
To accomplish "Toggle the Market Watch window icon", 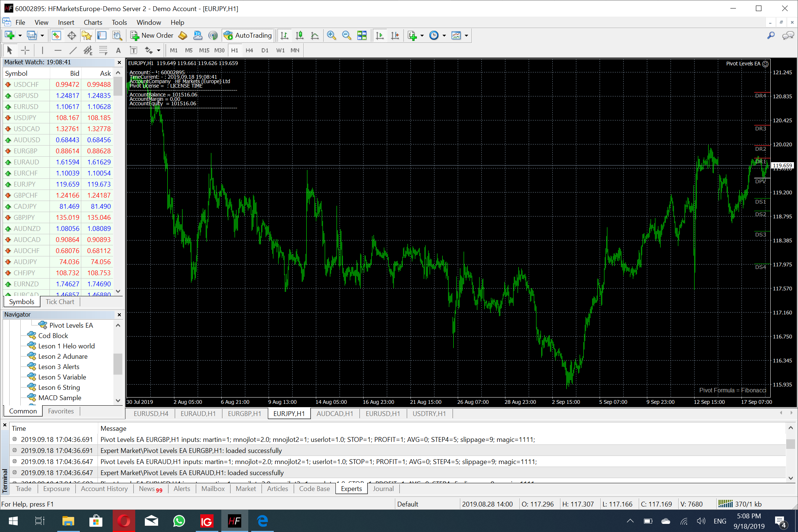I will (x=56, y=35).
